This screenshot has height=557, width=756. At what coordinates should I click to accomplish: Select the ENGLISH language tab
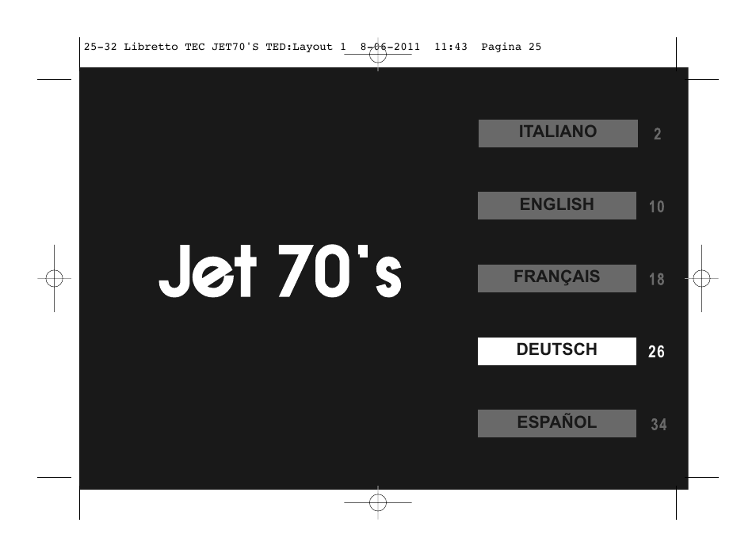557,205
